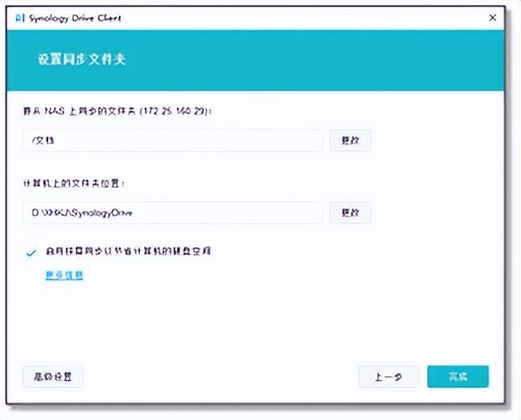Click the Synology Drive Client logo icon
Image resolution: width=521 pixels, height=420 pixels.
pos(20,18)
